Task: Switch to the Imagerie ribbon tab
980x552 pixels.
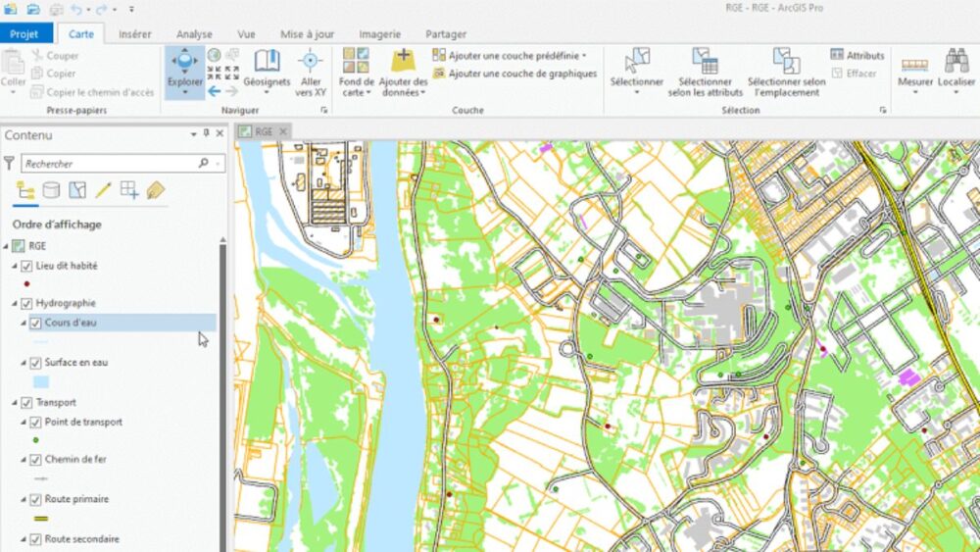Action: coord(380,34)
